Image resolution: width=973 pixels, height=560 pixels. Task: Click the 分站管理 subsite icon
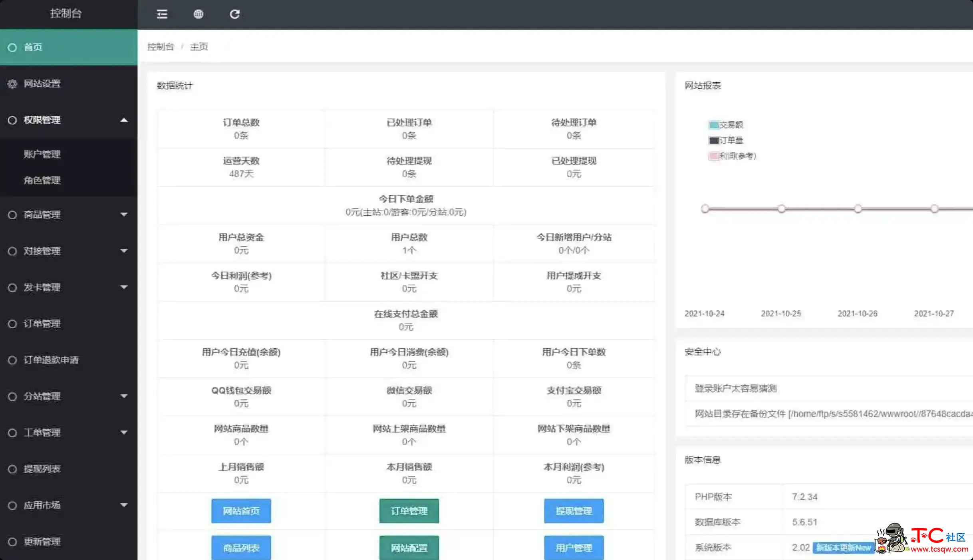12,395
